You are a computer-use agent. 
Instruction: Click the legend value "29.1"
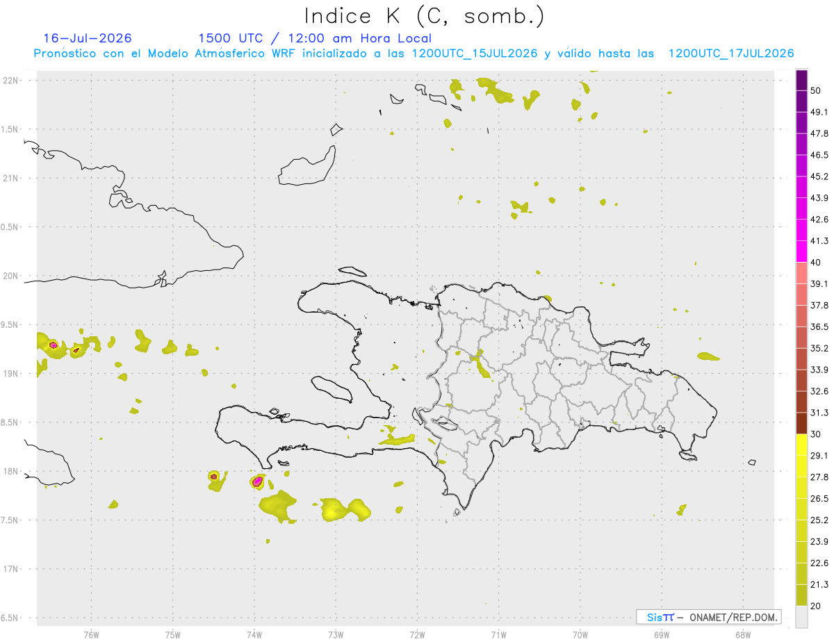[819, 456]
